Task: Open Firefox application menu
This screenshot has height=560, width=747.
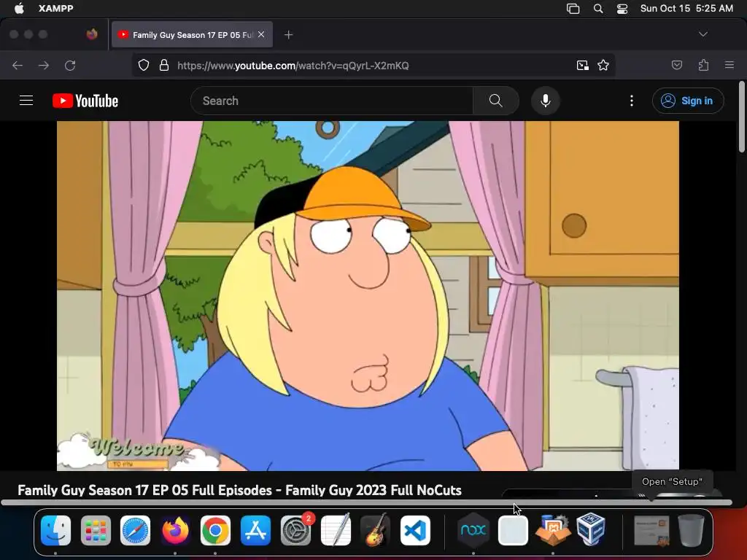Action: 729,65
